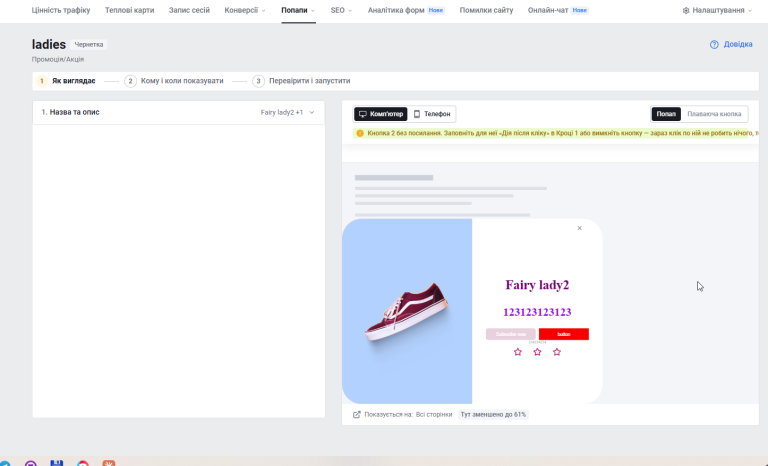
Task: Go to step 2 Кому і коли показувати
Action: click(x=174, y=81)
